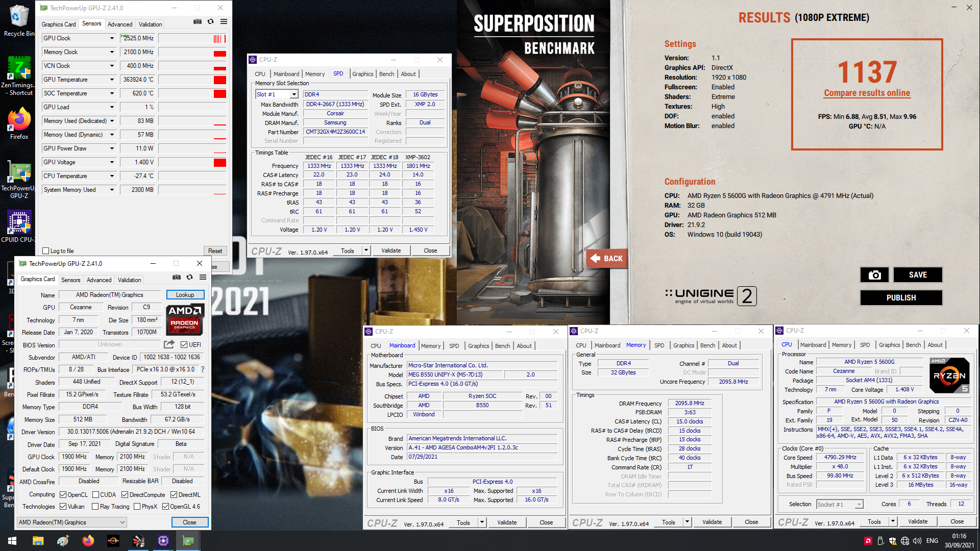
Task: Open SPD tab in CPU-Z Memory window
Action: [x=659, y=345]
